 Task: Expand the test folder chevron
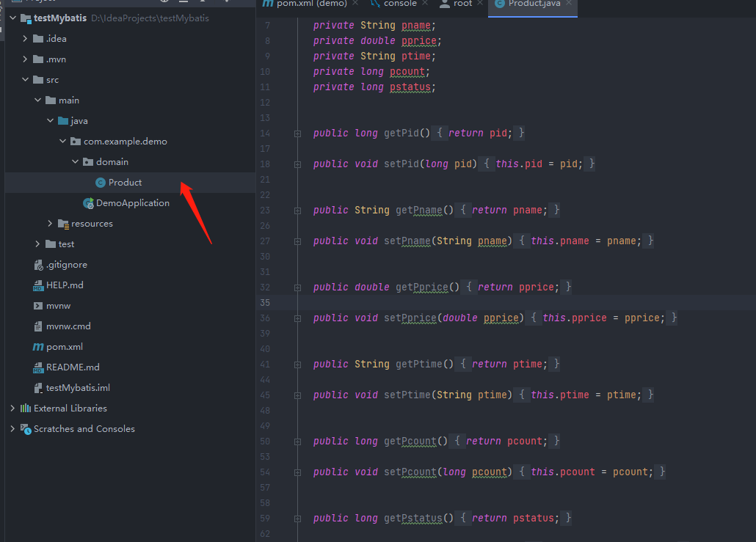pyautogui.click(x=37, y=243)
